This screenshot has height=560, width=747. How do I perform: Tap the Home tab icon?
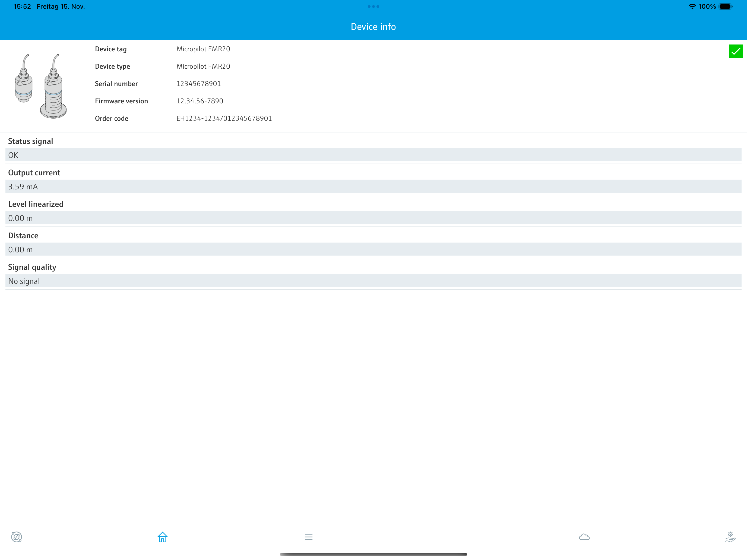point(162,537)
